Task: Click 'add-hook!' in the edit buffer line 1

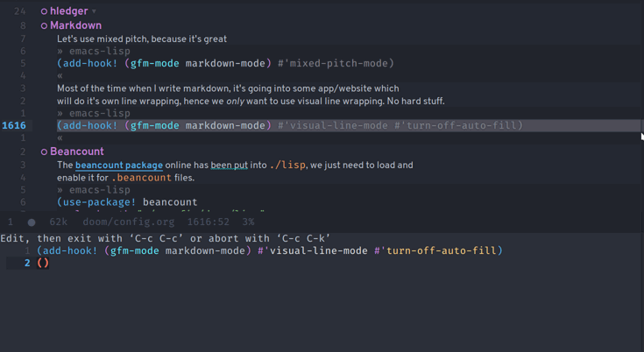Action: [70, 250]
